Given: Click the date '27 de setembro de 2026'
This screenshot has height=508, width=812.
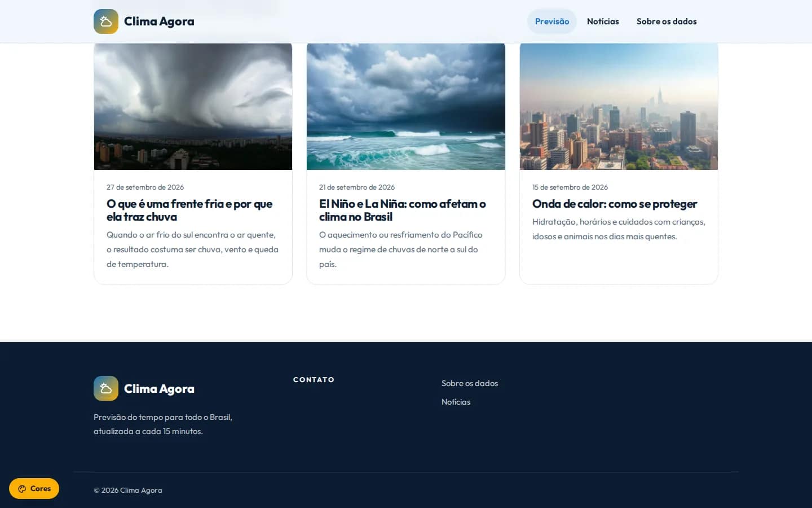Looking at the screenshot, I should (x=145, y=187).
